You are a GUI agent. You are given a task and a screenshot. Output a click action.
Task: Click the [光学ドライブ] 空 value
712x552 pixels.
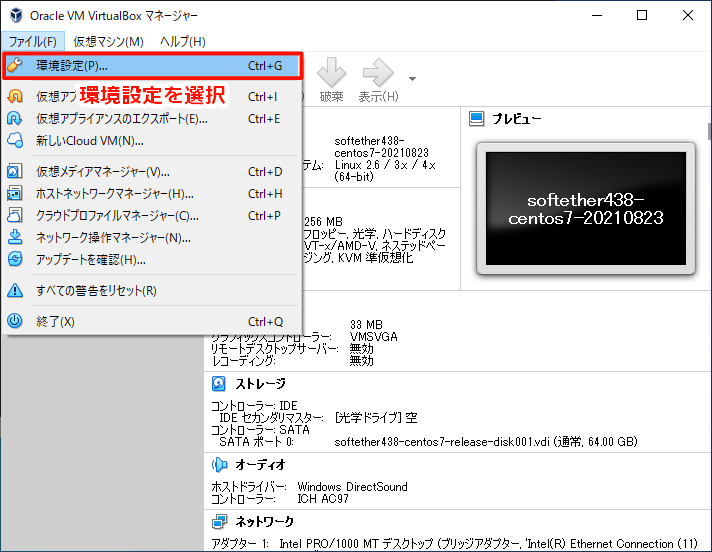376,418
